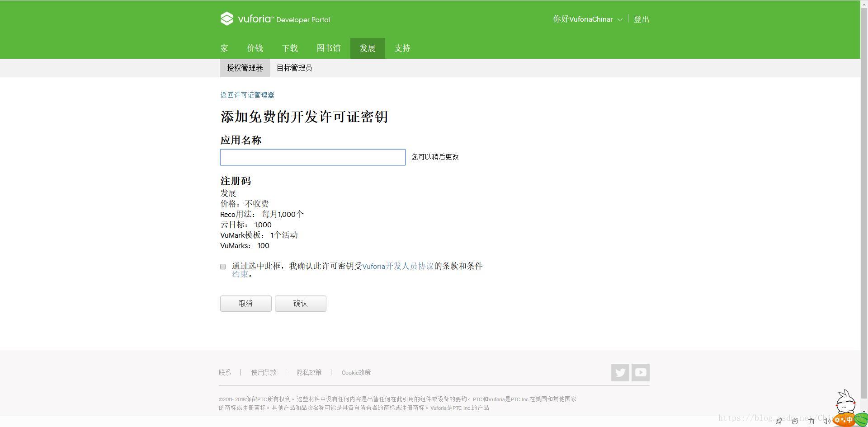
Task: Check the Vuforia agreement confirmation checkbox
Action: point(223,267)
